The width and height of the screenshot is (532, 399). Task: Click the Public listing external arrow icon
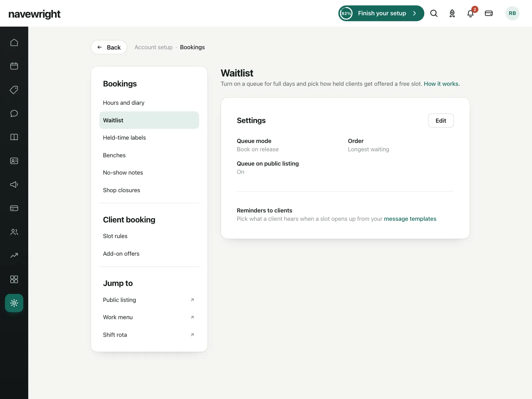coord(192,300)
